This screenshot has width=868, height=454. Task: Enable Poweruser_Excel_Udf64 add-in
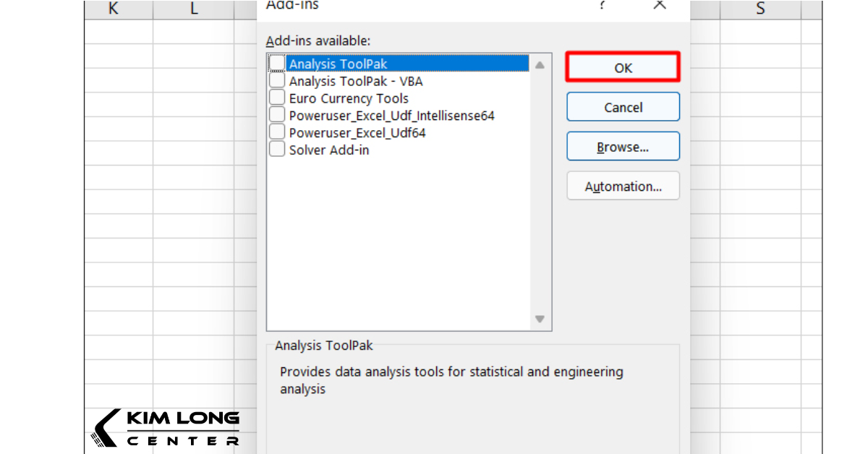point(277,132)
